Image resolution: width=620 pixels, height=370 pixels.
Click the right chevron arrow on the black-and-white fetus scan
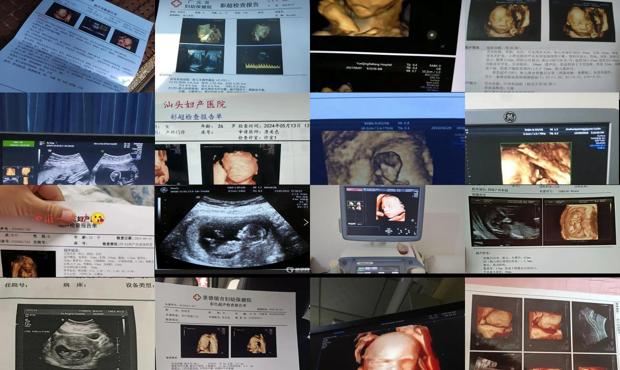[306, 223]
